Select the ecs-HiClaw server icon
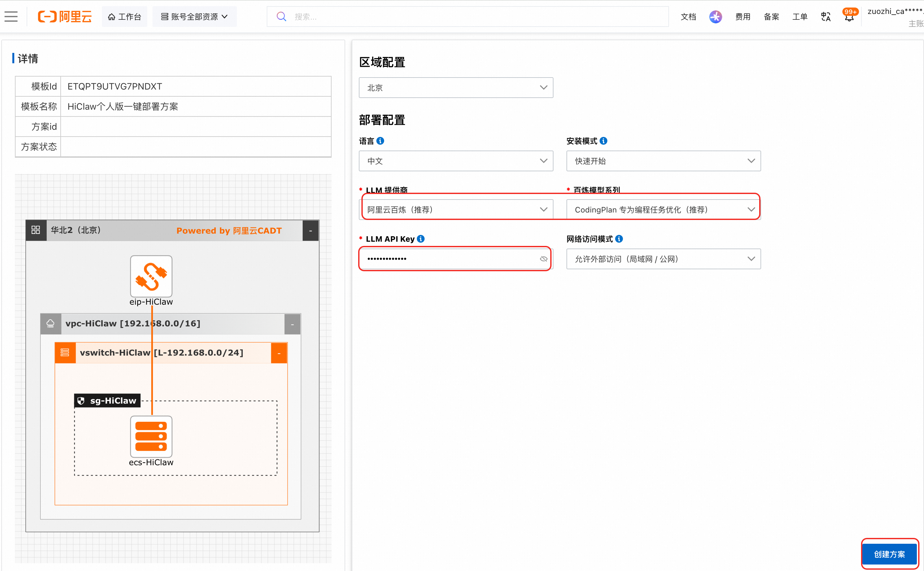924x571 pixels. click(151, 437)
